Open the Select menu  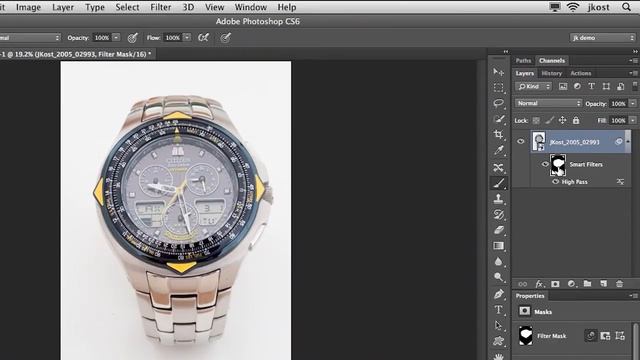pos(127,7)
